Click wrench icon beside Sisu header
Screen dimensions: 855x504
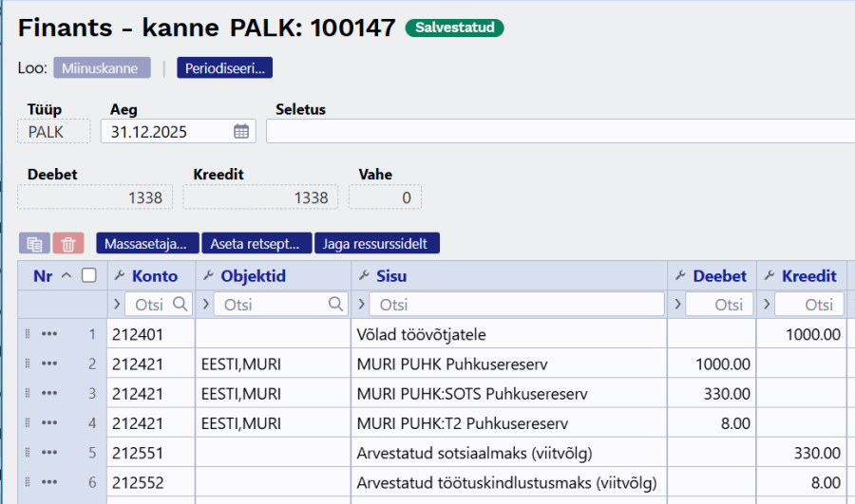click(x=364, y=276)
